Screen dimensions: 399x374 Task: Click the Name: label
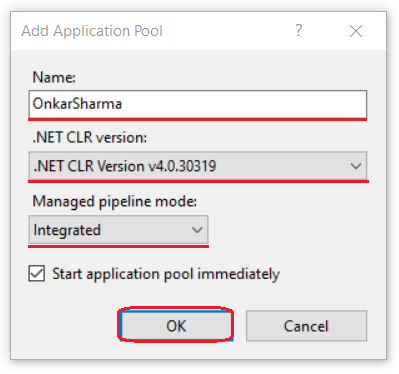[54, 77]
